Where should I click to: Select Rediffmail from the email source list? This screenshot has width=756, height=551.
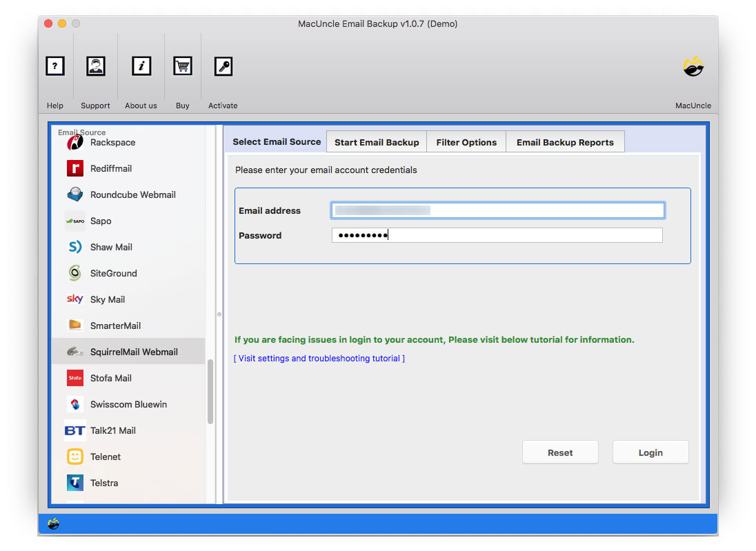click(110, 168)
